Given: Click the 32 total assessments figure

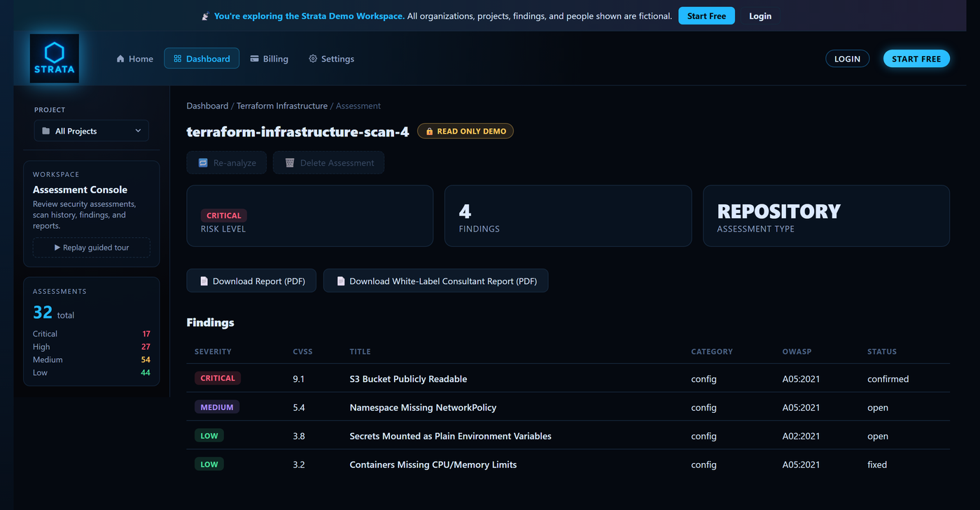Looking at the screenshot, I should [43, 312].
